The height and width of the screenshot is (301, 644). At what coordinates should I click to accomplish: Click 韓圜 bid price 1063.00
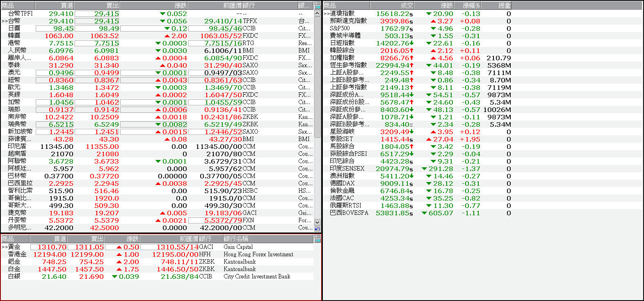point(59,36)
